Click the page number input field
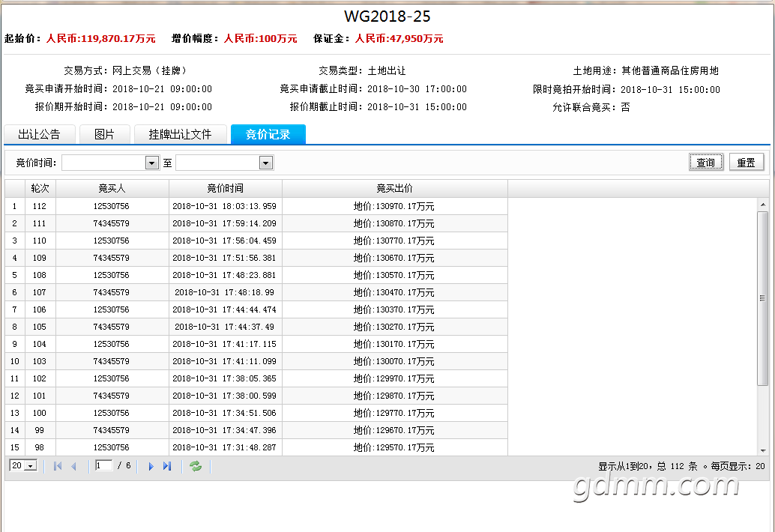The width and height of the screenshot is (775, 532). coord(103,465)
